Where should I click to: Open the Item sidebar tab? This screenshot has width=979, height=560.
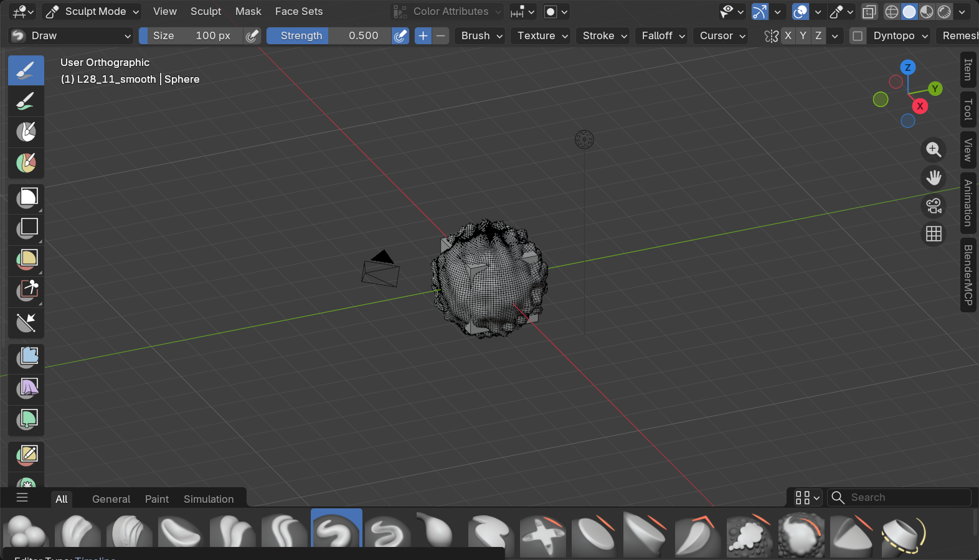tap(968, 70)
